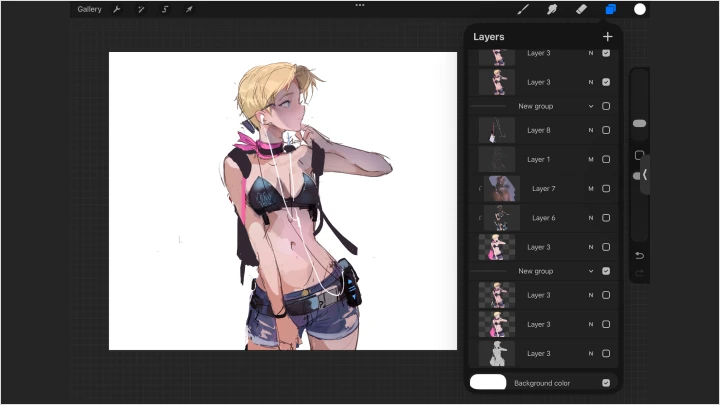Hide the Background color layer checkbox
The image size is (720, 405).
click(606, 382)
